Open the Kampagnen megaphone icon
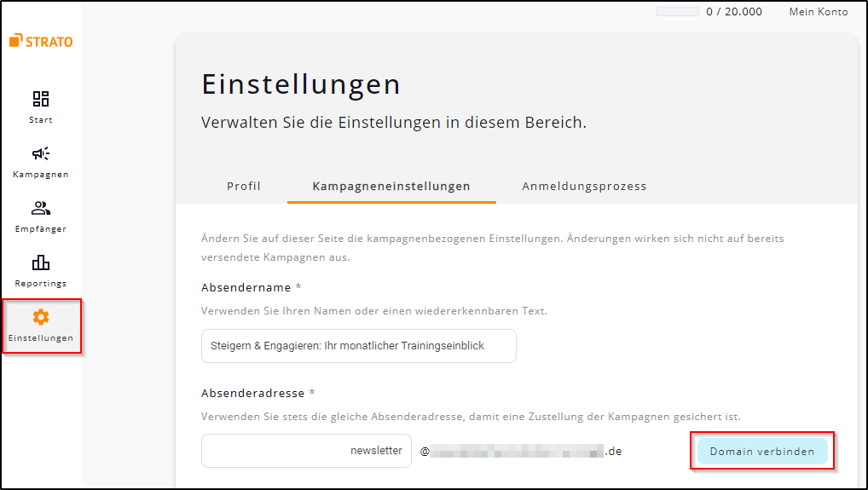 coord(40,153)
